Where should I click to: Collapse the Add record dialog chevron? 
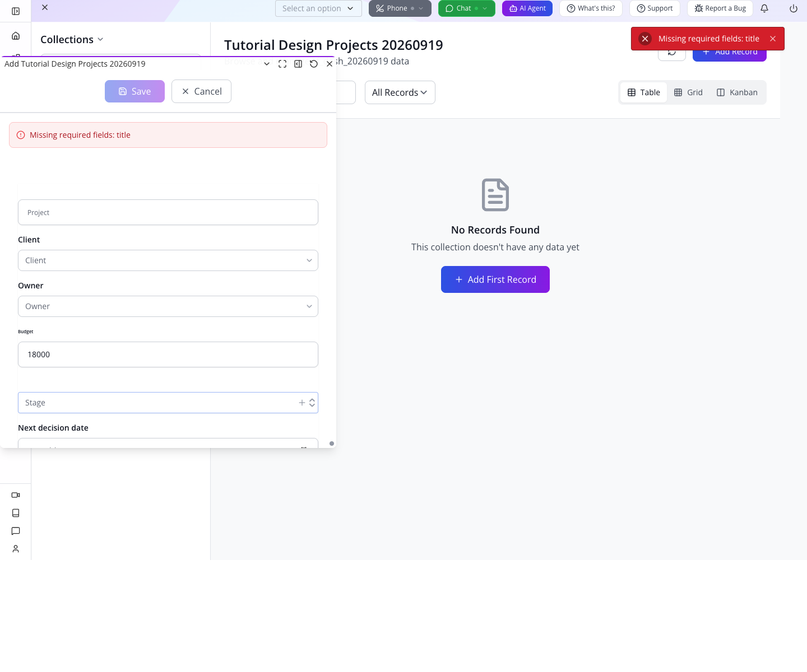point(267,64)
